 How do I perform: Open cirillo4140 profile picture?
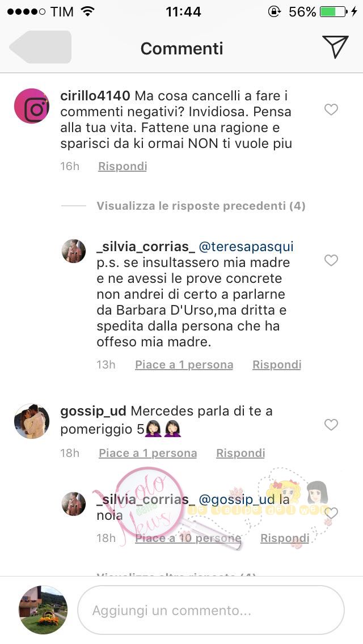[32, 106]
